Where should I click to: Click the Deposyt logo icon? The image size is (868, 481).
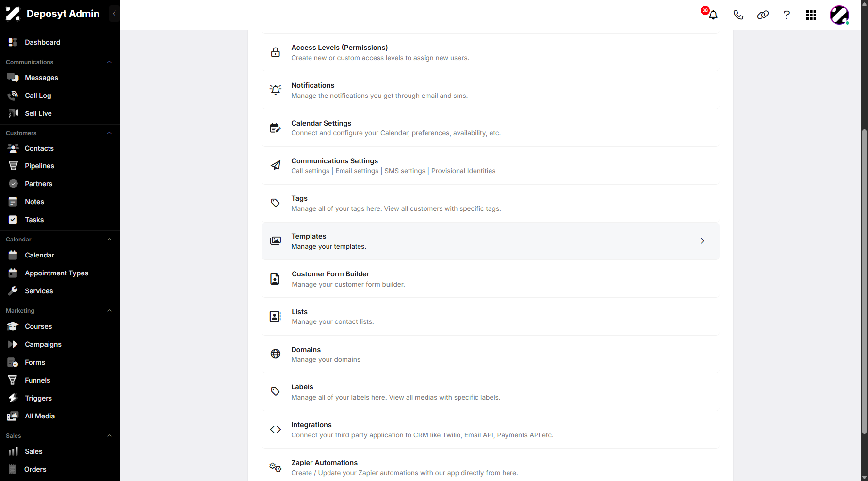(x=13, y=14)
